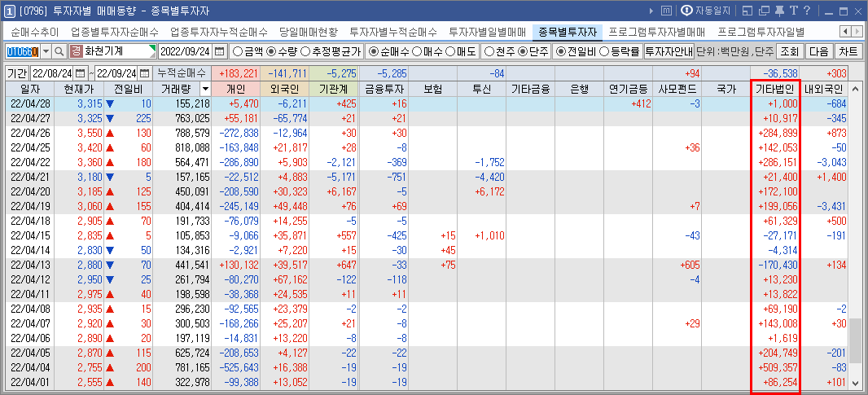This screenshot has height=395, width=868.
Task: Click the 22/09/24 period end field
Action: coord(116,73)
